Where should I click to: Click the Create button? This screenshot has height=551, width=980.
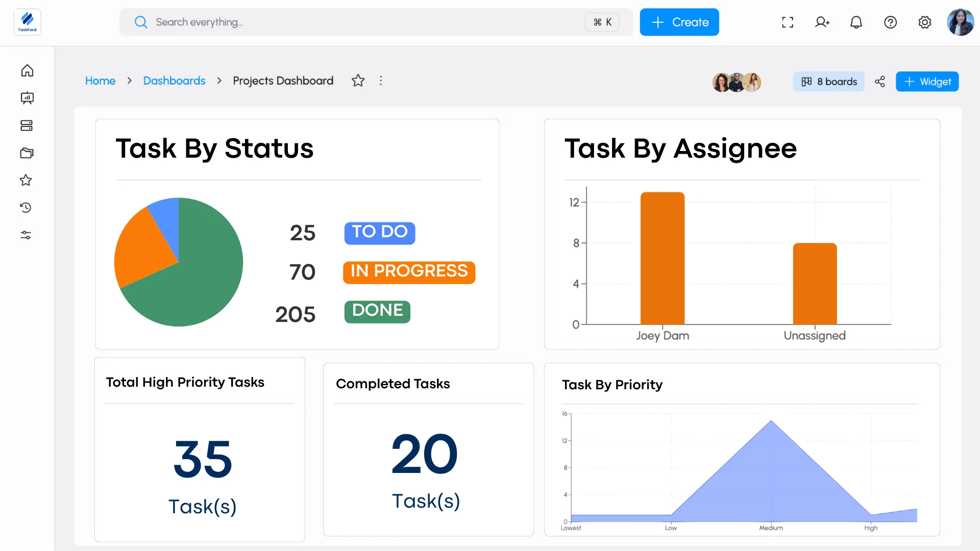tap(679, 22)
